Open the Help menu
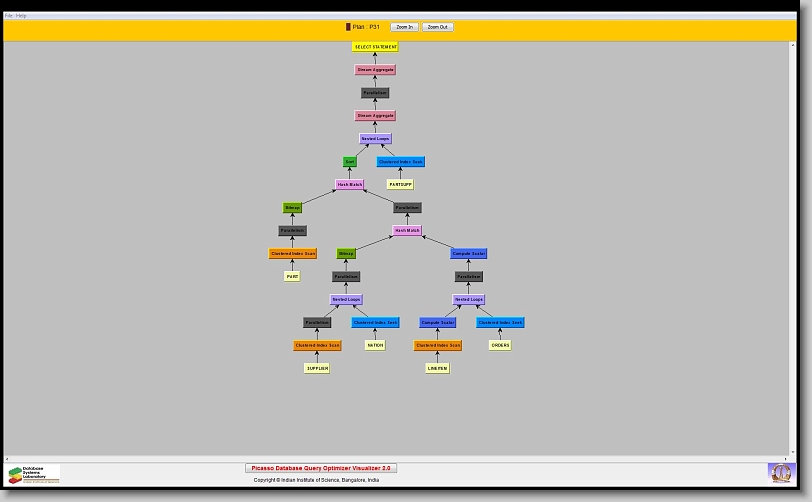 tap(22, 16)
